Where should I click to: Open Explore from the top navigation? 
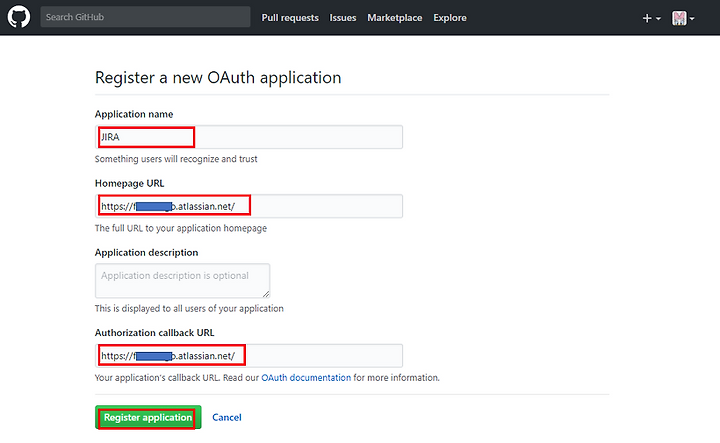450,17
